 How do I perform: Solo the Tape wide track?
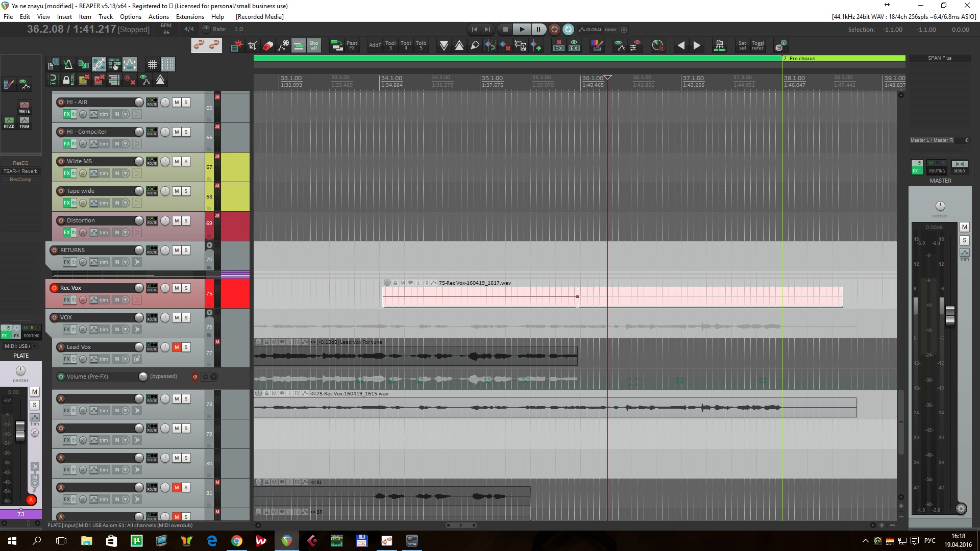186,191
